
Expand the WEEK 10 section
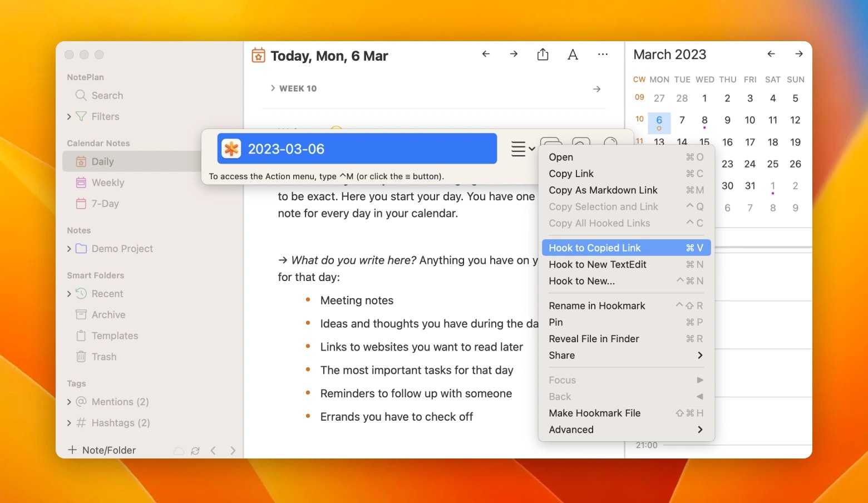point(273,88)
